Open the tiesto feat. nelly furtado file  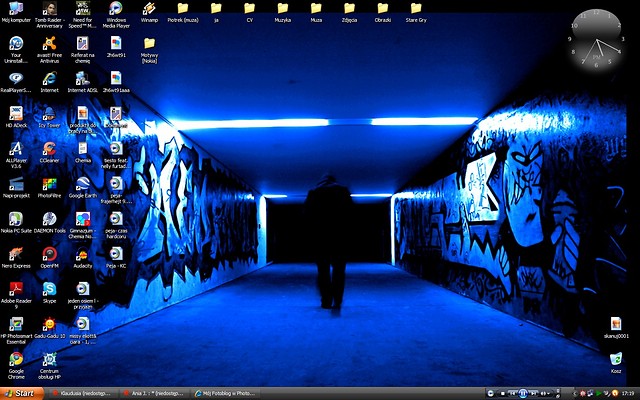coord(116,155)
